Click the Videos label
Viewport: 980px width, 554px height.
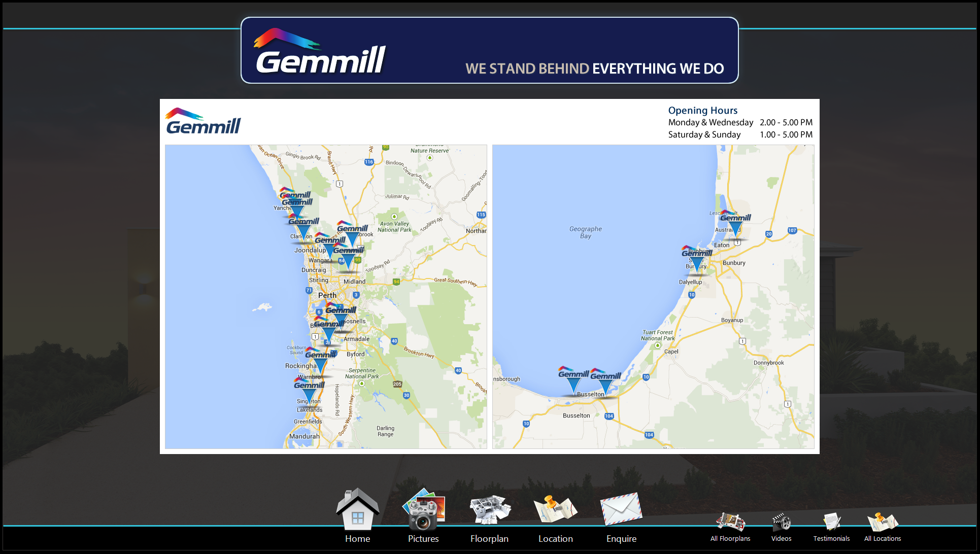(x=781, y=539)
